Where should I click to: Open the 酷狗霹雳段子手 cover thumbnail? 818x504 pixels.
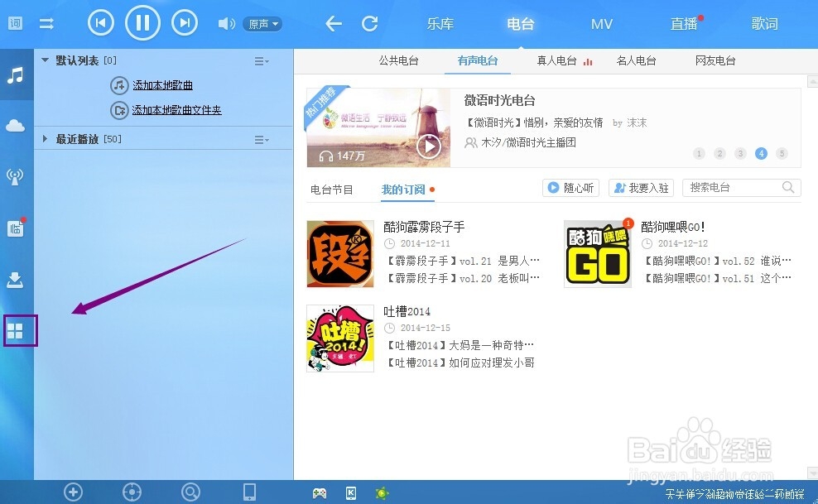tap(340, 254)
